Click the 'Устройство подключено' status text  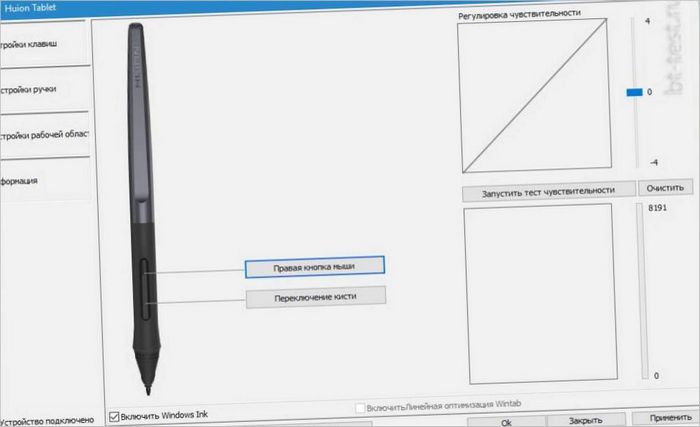pyautogui.click(x=47, y=421)
